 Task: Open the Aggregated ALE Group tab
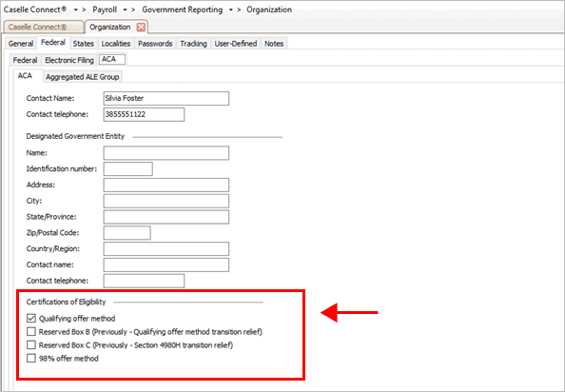coord(82,77)
